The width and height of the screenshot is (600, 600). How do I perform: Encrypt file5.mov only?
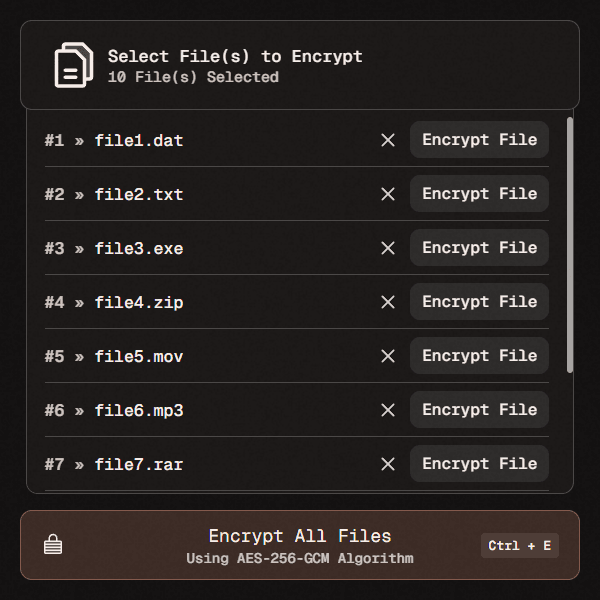coord(479,356)
